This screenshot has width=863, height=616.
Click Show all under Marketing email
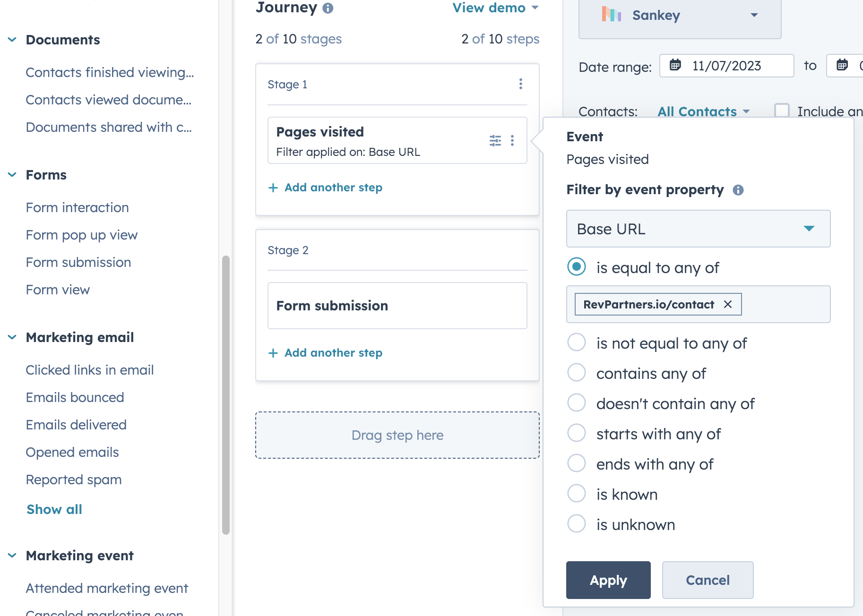(x=54, y=509)
